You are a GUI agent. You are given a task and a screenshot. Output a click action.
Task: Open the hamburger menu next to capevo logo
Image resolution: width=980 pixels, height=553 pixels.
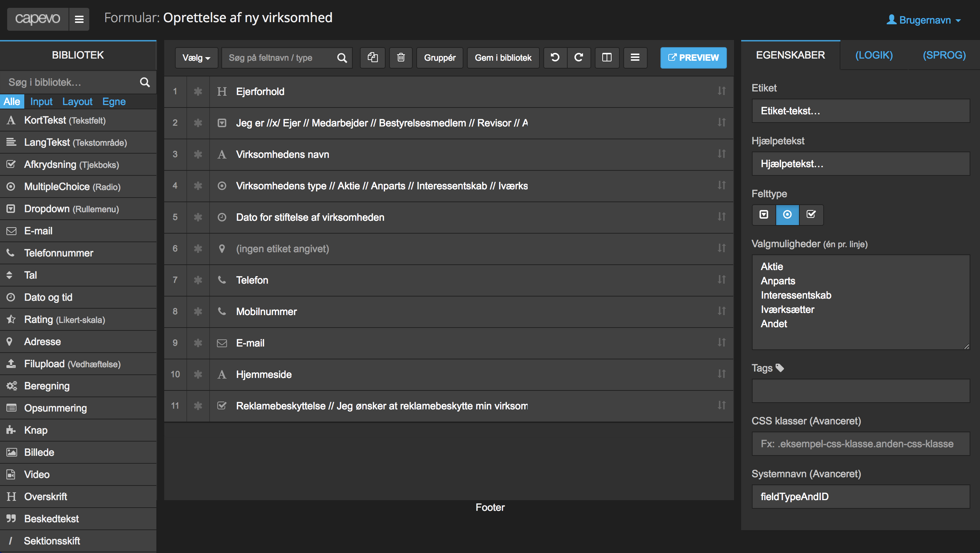pyautogui.click(x=79, y=19)
